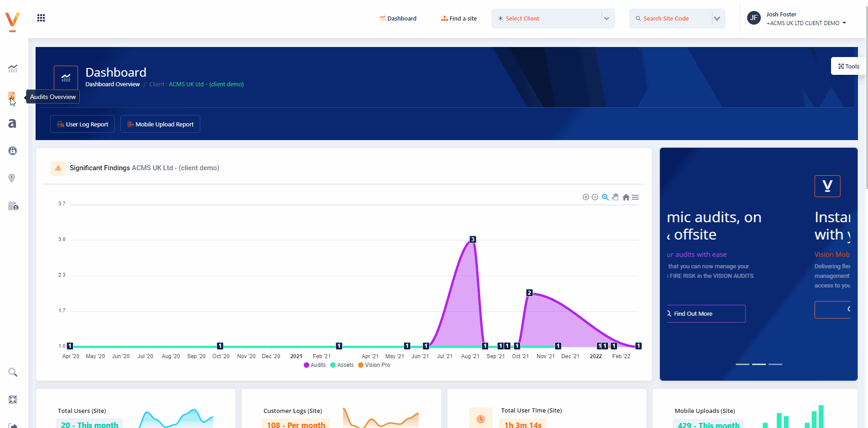Click Mobile Uploads (Site) card title
Screen dimensions: 868x428
[705, 411]
